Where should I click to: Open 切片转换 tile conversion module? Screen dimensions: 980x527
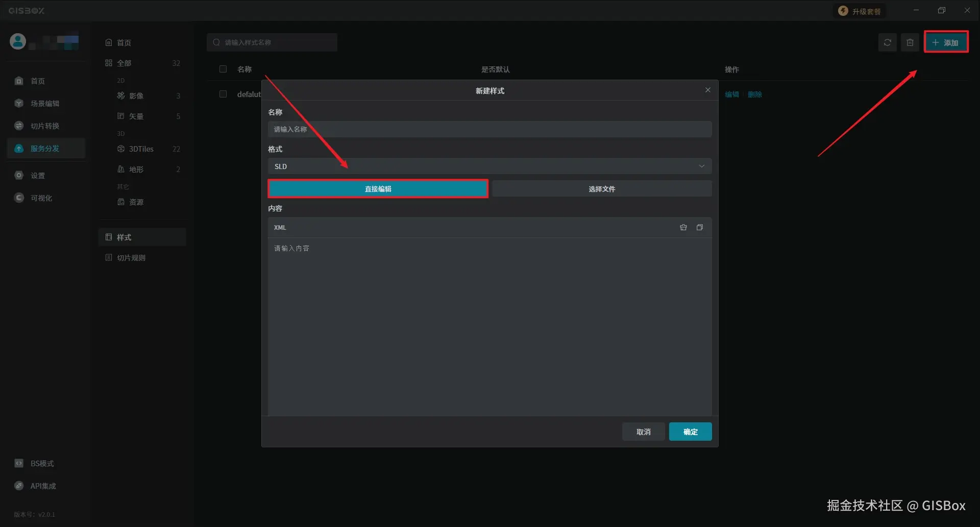(46, 126)
